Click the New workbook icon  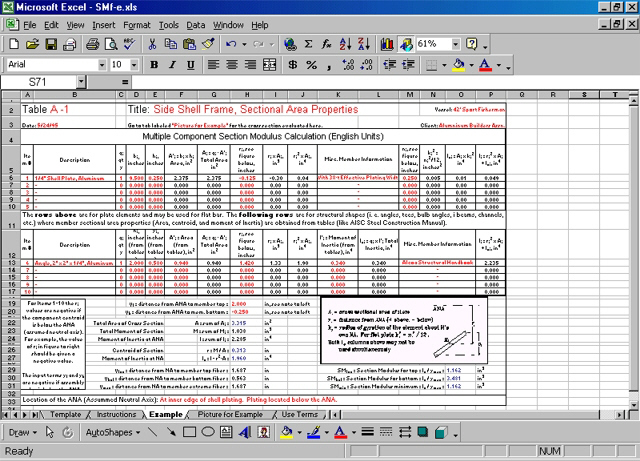(14, 44)
